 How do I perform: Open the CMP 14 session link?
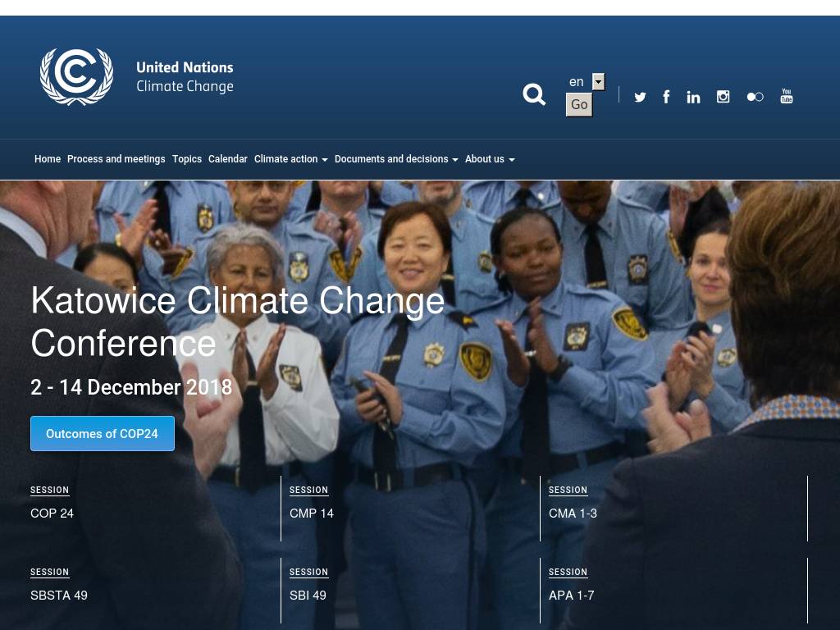[x=311, y=514]
